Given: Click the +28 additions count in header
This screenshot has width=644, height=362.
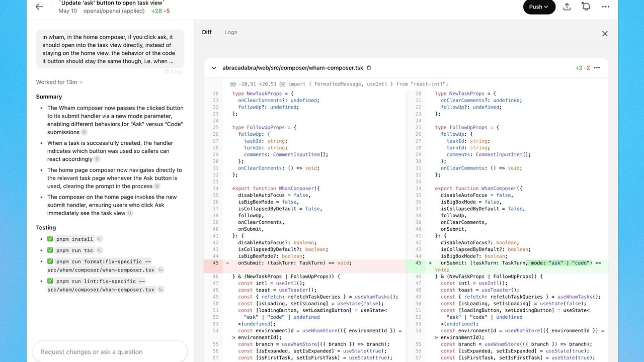Looking at the screenshot, I should click(156, 11).
